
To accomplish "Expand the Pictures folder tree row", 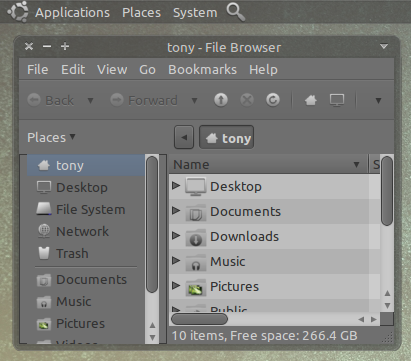I will click(x=176, y=285).
